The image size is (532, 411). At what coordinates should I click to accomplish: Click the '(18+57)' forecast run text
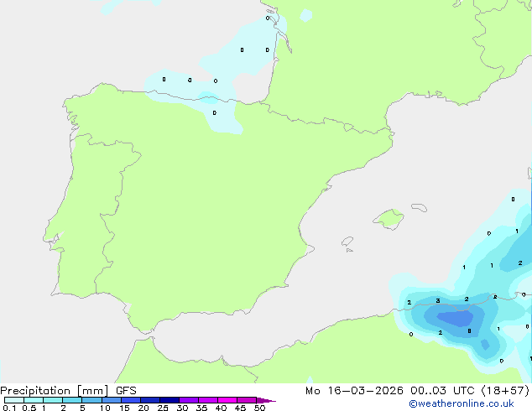click(505, 391)
